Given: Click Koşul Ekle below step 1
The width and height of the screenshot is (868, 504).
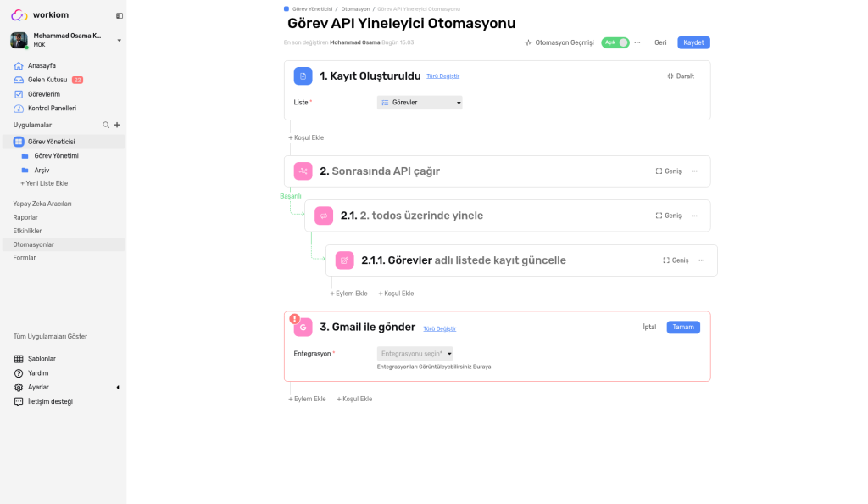Looking at the screenshot, I should pyautogui.click(x=306, y=138).
